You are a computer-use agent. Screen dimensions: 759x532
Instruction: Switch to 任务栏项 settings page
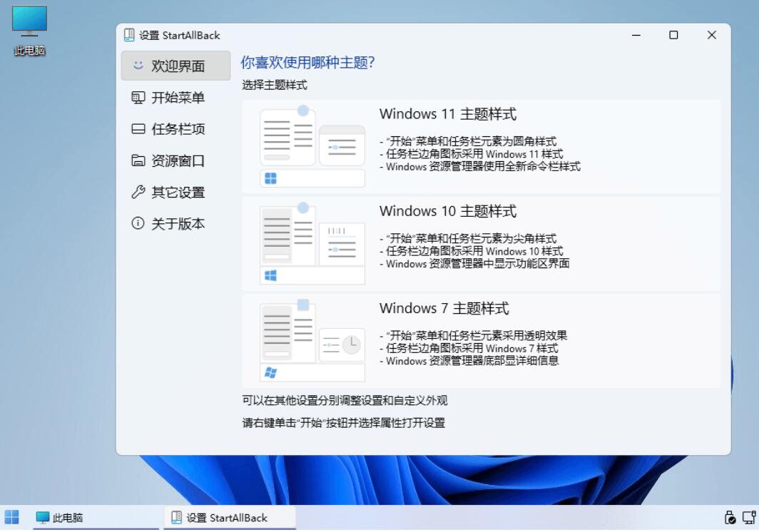175,129
